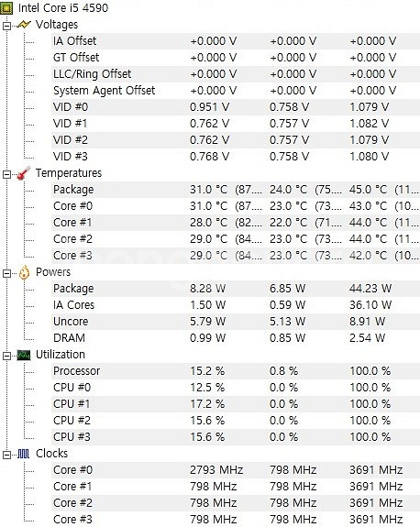Click the 28.0 °C value for Core #1

(208, 223)
